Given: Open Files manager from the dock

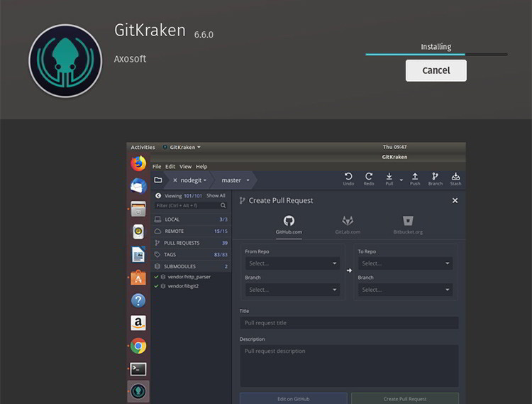Looking at the screenshot, I should pyautogui.click(x=138, y=209).
